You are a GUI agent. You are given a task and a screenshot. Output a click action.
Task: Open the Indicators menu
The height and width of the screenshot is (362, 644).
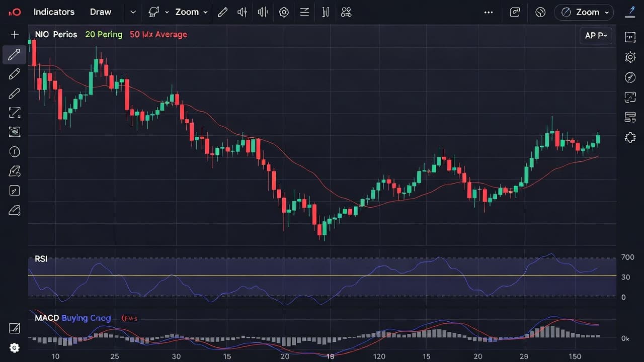coord(54,12)
